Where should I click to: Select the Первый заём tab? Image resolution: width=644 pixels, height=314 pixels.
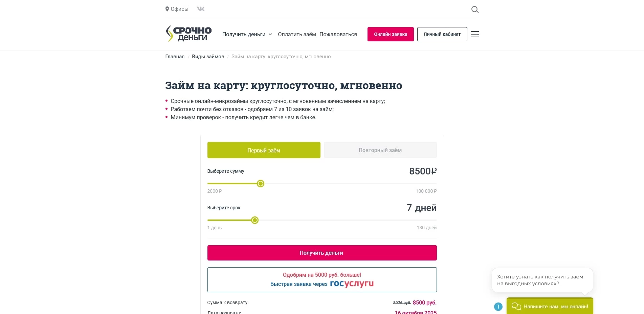pos(264,150)
